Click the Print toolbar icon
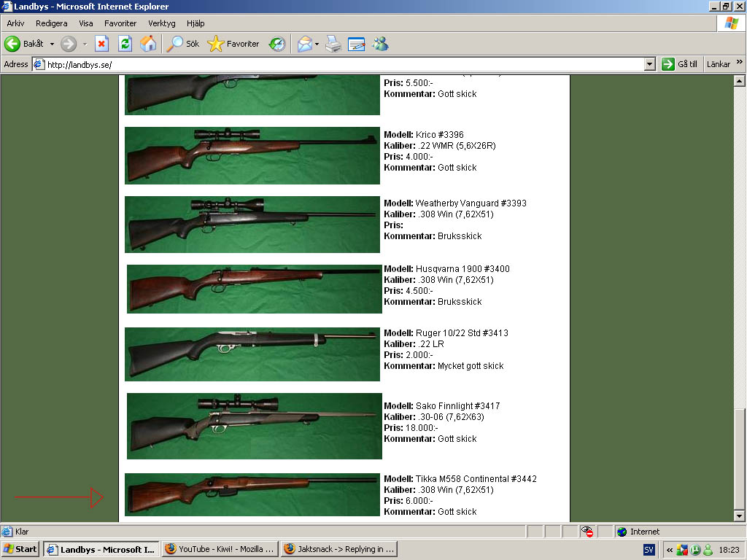 click(333, 44)
